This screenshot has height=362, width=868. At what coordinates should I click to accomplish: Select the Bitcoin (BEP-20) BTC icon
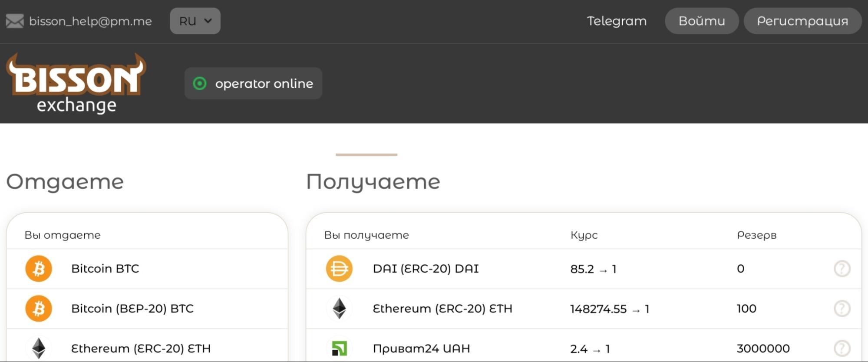tap(39, 309)
